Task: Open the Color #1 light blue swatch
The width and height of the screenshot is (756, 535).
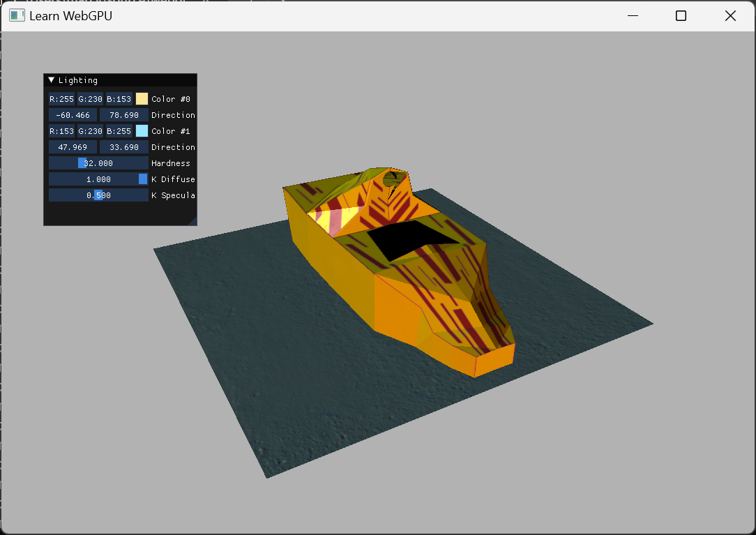Action: point(142,131)
